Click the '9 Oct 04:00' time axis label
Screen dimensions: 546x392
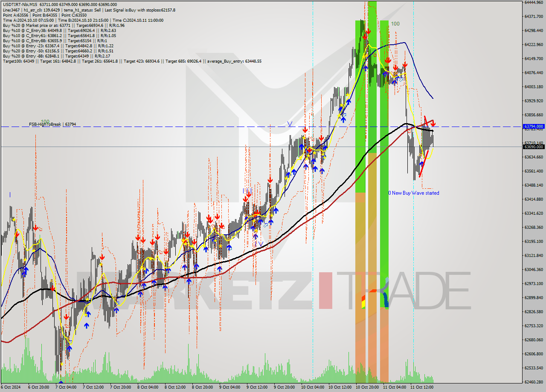click(x=230, y=387)
